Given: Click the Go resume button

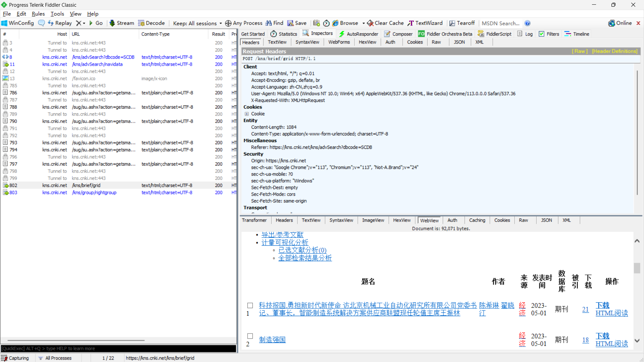Looking at the screenshot, I should tap(96, 23).
